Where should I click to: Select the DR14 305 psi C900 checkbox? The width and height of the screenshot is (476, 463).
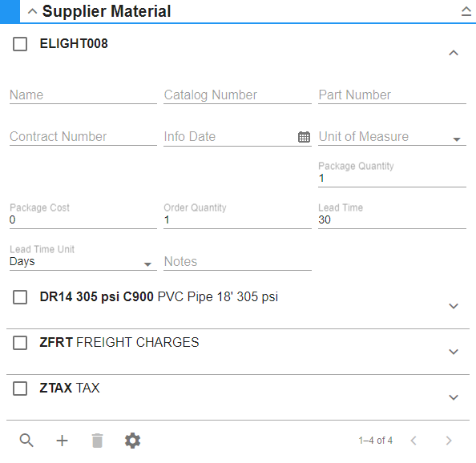pos(20,297)
